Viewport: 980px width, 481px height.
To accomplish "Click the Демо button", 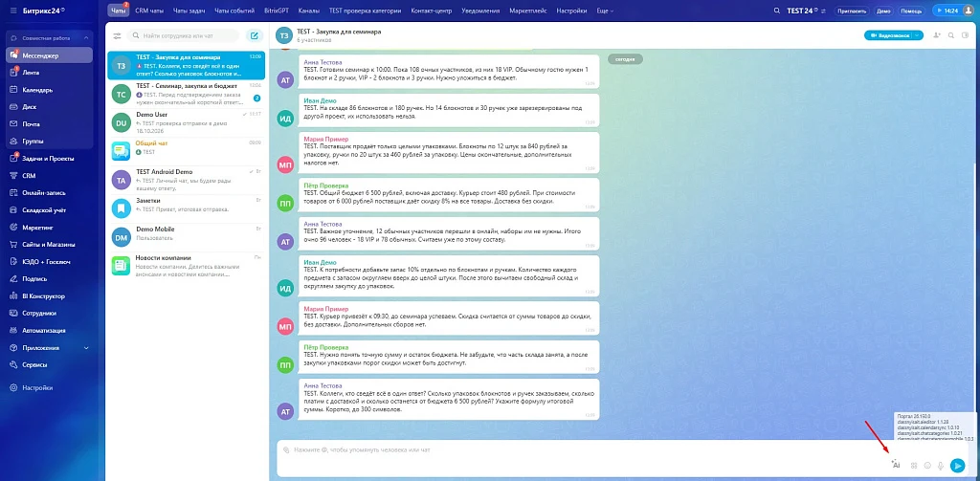I will tap(883, 11).
